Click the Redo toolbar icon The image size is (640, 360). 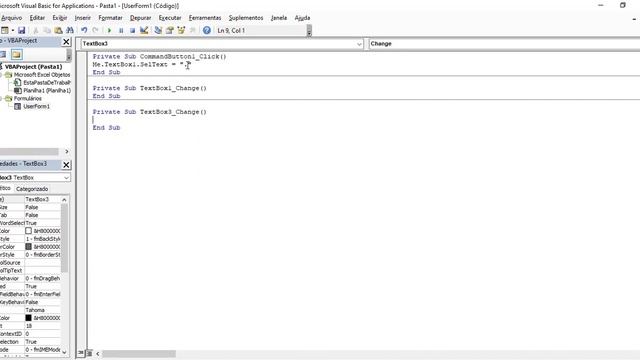tap(96, 31)
